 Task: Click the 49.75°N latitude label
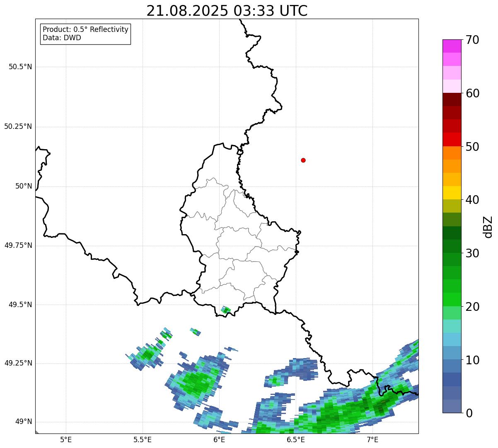tap(18, 245)
